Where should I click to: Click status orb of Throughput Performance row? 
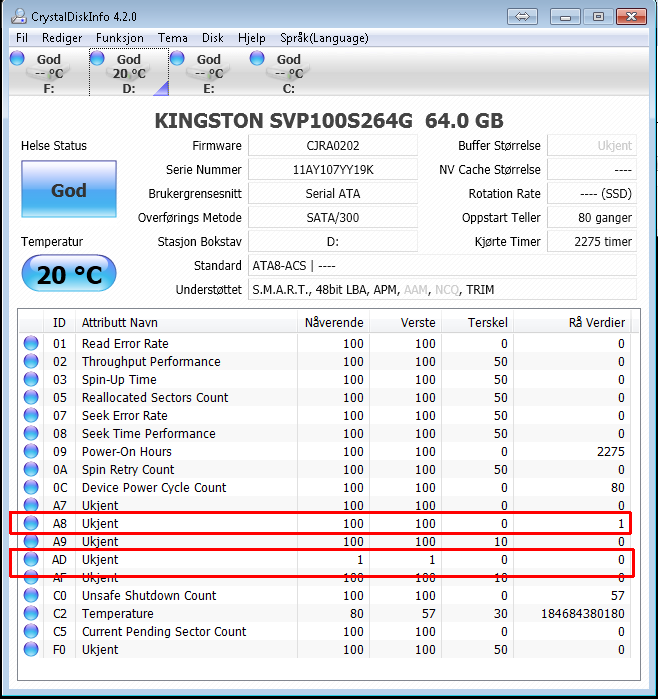[31, 361]
